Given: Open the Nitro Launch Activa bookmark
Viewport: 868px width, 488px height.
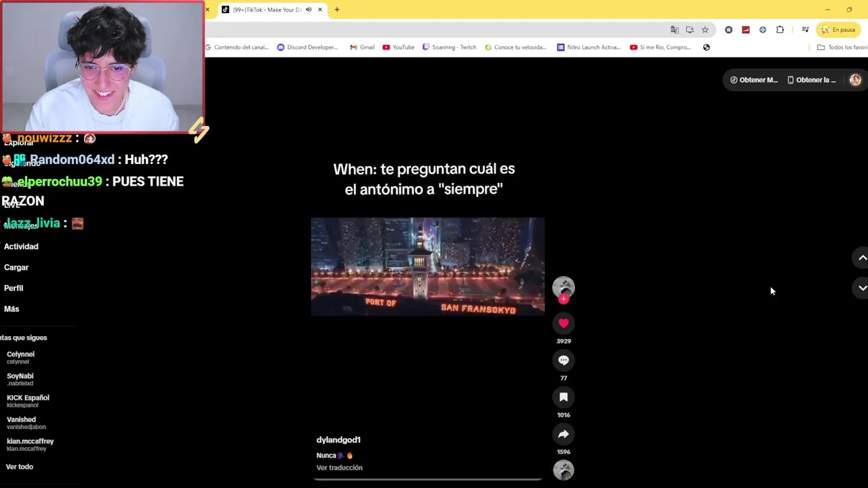Looking at the screenshot, I should click(589, 47).
